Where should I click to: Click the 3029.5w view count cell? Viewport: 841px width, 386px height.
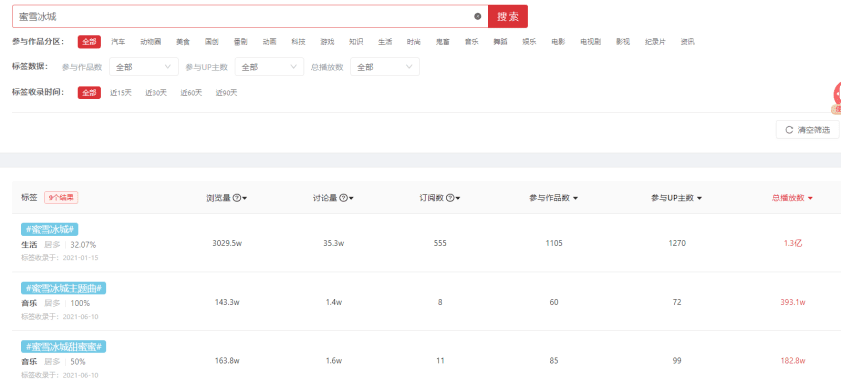(x=226, y=243)
